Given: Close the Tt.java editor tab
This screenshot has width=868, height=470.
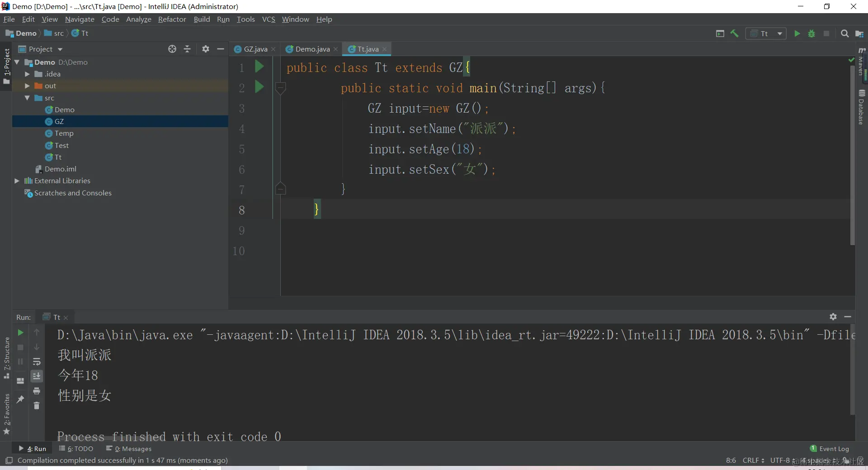Looking at the screenshot, I should [385, 49].
